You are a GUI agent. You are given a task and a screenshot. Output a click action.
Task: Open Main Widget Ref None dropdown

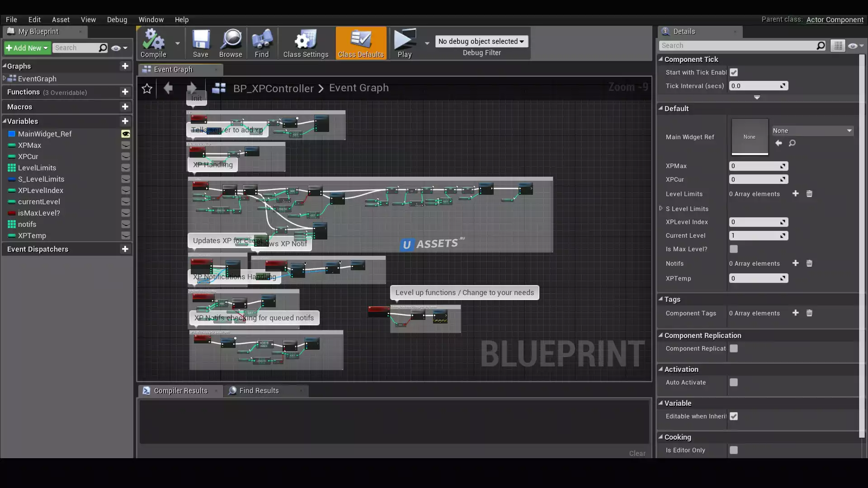tap(812, 131)
